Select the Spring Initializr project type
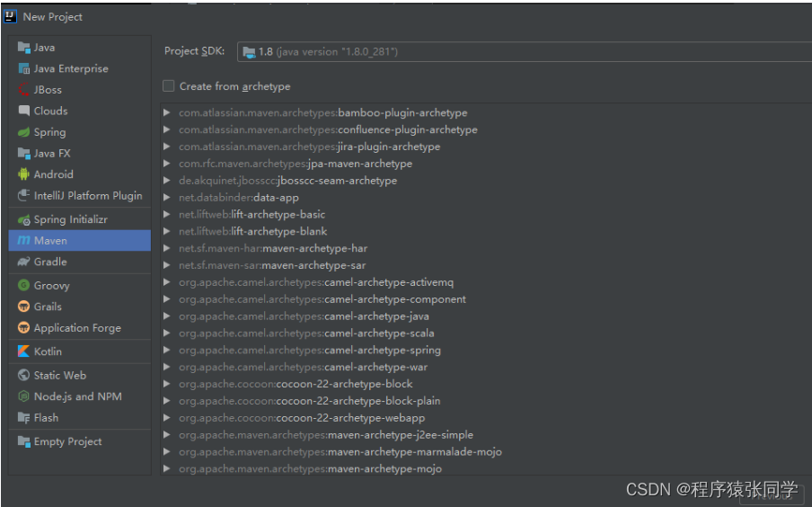 pyautogui.click(x=80, y=220)
